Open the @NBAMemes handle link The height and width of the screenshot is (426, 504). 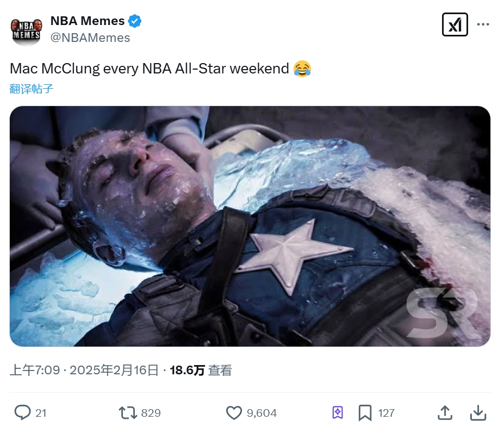point(90,38)
